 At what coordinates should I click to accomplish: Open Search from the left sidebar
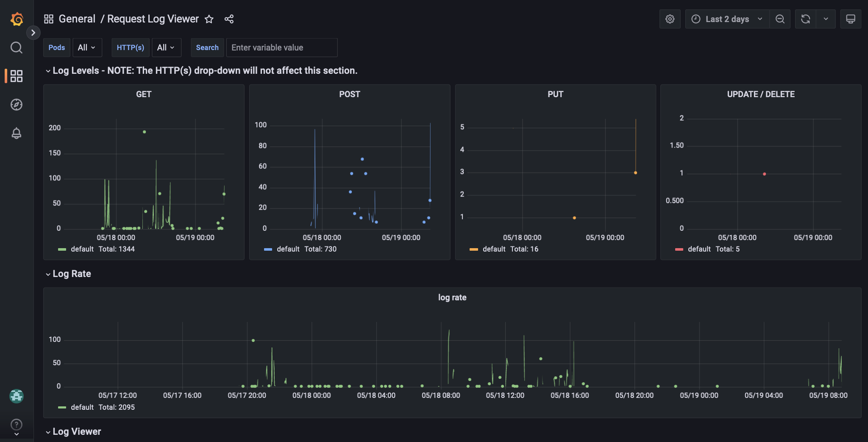click(17, 48)
